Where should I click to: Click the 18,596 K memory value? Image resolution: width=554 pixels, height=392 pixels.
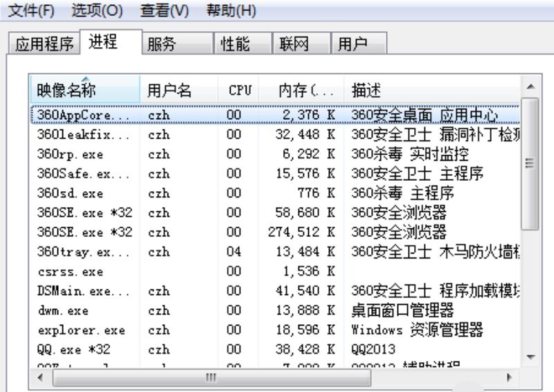tap(305, 330)
